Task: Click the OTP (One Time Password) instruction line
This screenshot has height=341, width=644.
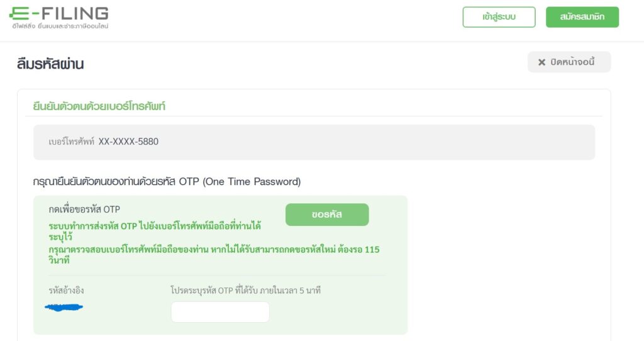Action: [167, 182]
